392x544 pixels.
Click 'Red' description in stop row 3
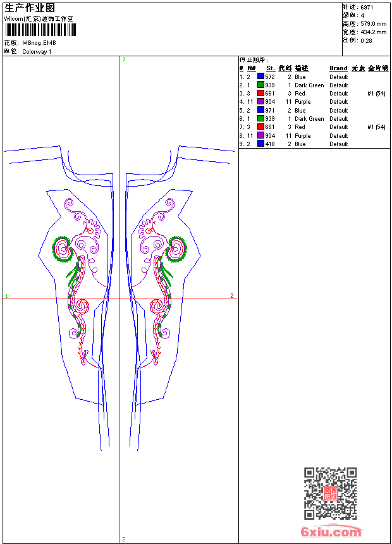pyautogui.click(x=300, y=94)
